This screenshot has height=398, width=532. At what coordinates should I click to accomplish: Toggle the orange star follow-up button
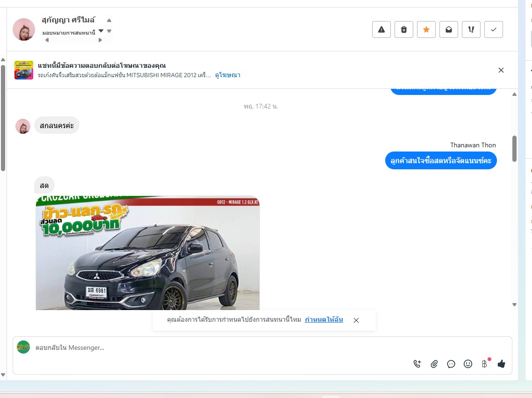[426, 29]
